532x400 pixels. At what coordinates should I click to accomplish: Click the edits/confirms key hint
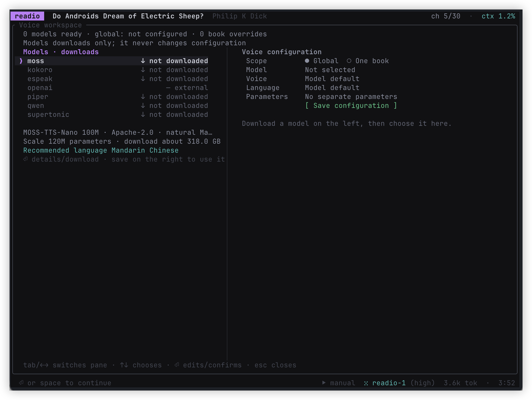pyautogui.click(x=208, y=365)
